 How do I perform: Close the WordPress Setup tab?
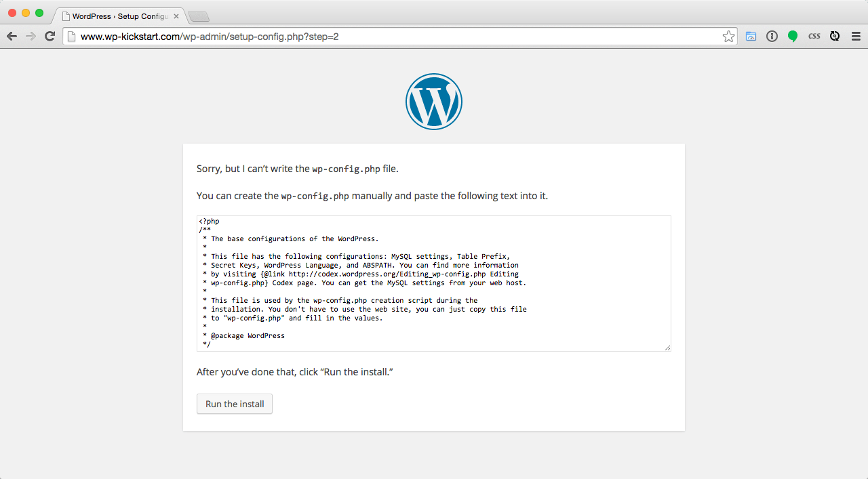click(x=176, y=16)
